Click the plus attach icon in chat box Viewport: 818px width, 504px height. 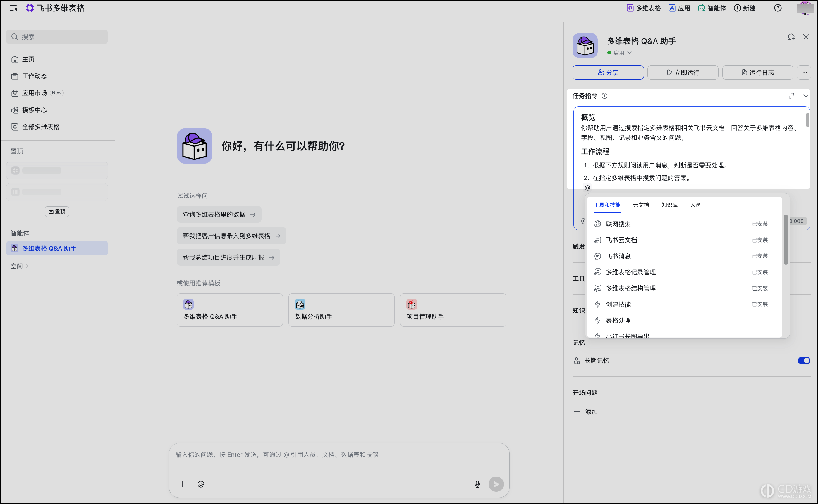click(x=182, y=484)
